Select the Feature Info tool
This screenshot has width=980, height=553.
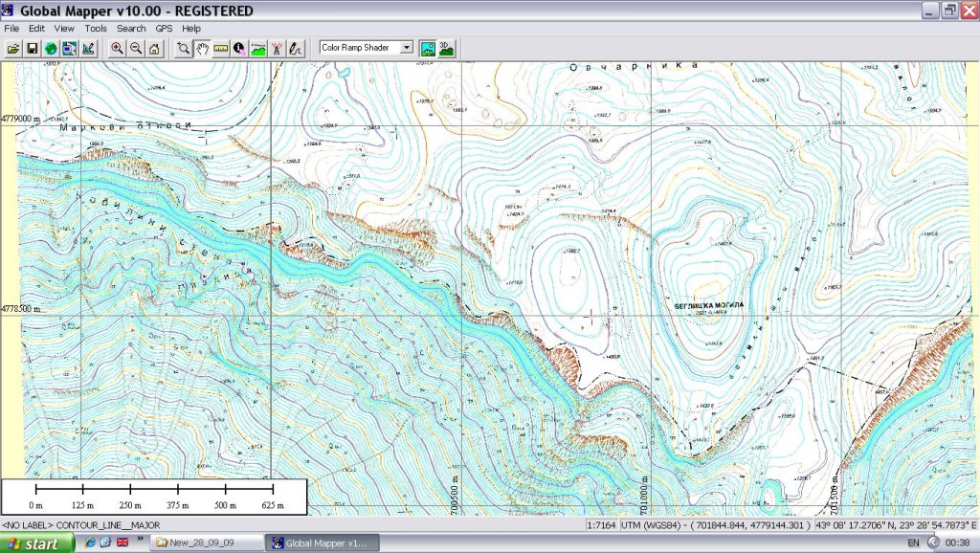click(x=238, y=47)
